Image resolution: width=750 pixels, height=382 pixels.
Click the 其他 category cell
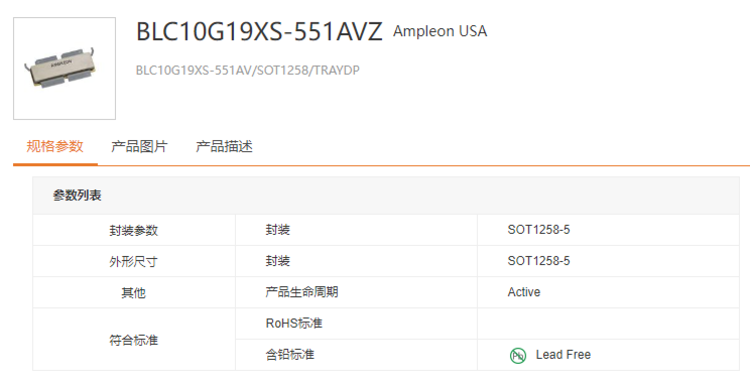point(133,293)
